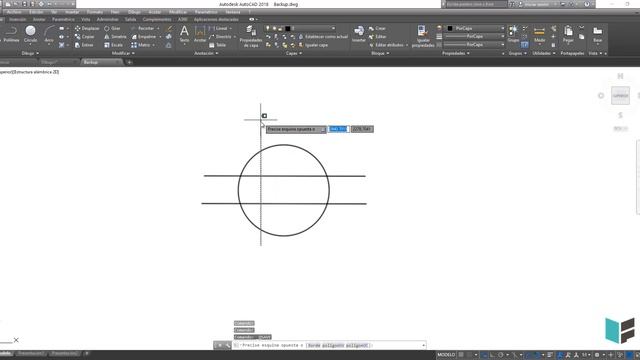The image size is (640, 360).
Task: Toggle ortho mode in status bar
Action: point(493,355)
